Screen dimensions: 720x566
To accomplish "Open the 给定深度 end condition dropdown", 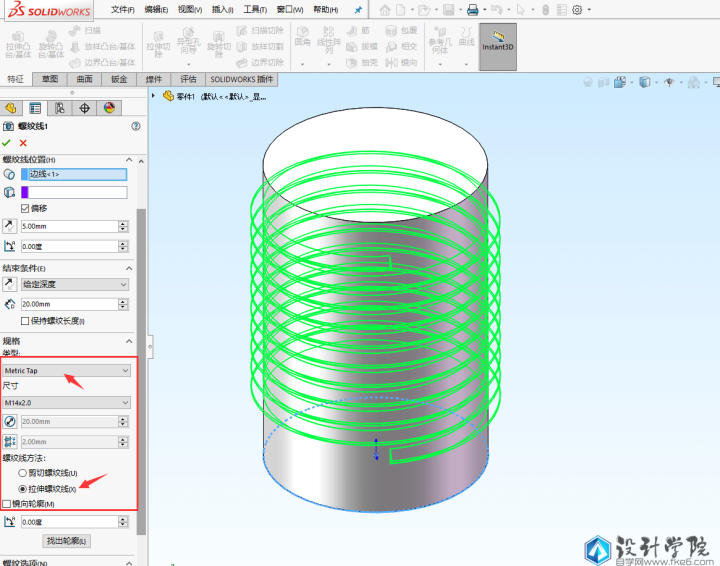I will point(75,285).
